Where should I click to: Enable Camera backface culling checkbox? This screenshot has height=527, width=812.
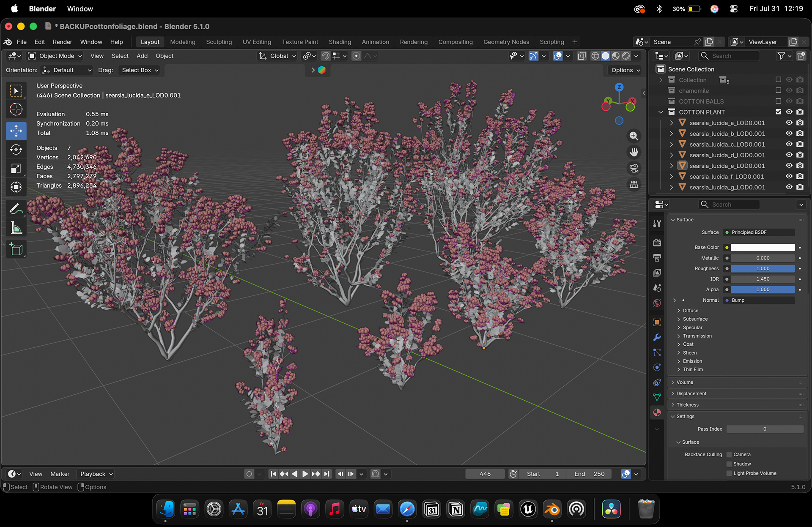tap(729, 454)
